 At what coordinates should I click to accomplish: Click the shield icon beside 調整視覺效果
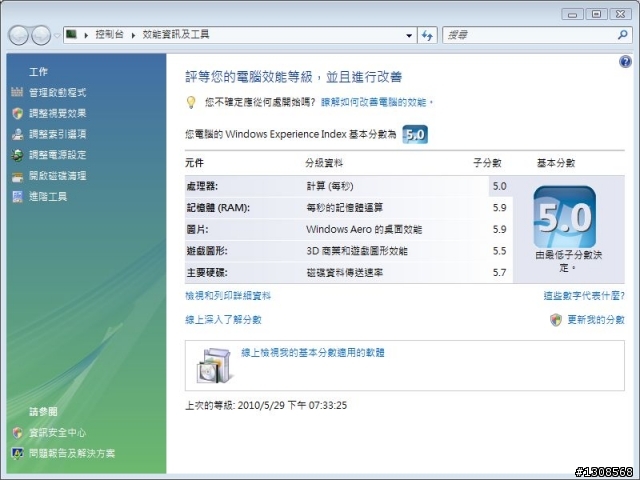17,113
